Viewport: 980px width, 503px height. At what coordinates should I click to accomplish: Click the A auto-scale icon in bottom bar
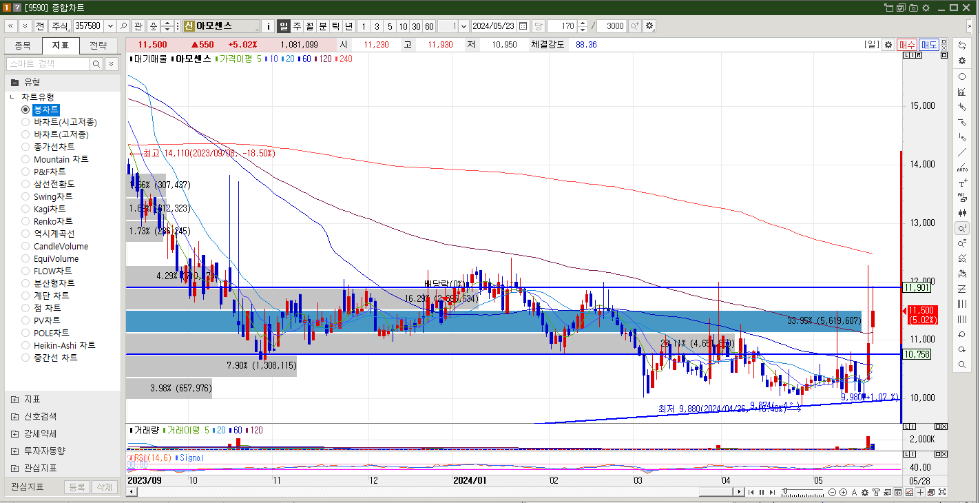[854, 492]
